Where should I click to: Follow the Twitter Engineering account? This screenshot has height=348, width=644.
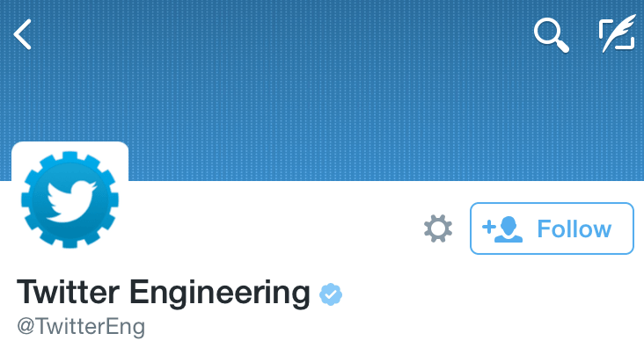tap(552, 228)
